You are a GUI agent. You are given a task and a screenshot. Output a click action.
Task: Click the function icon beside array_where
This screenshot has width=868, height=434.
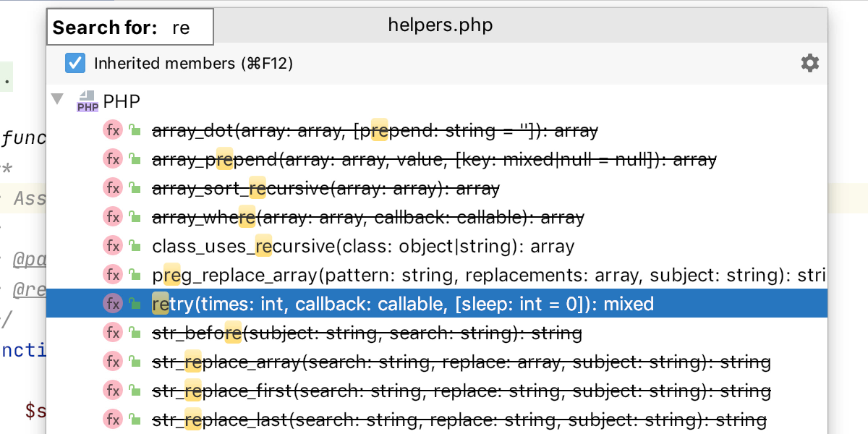tap(113, 217)
